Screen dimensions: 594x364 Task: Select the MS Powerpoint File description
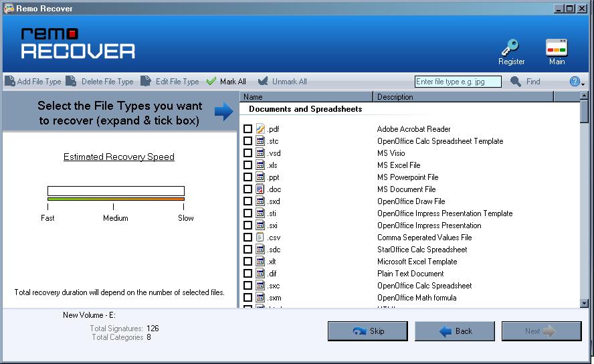click(x=407, y=177)
